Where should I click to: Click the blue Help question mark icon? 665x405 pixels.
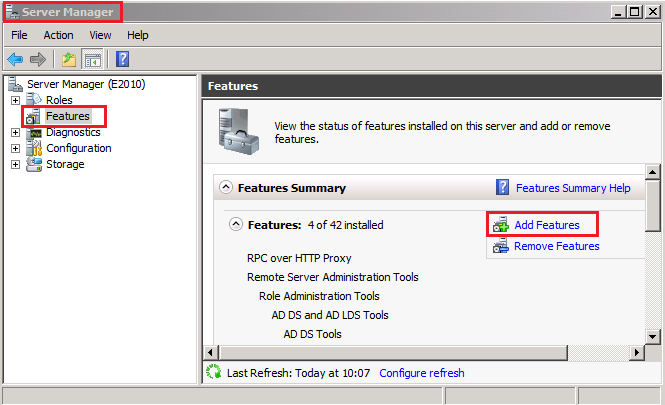point(122,59)
